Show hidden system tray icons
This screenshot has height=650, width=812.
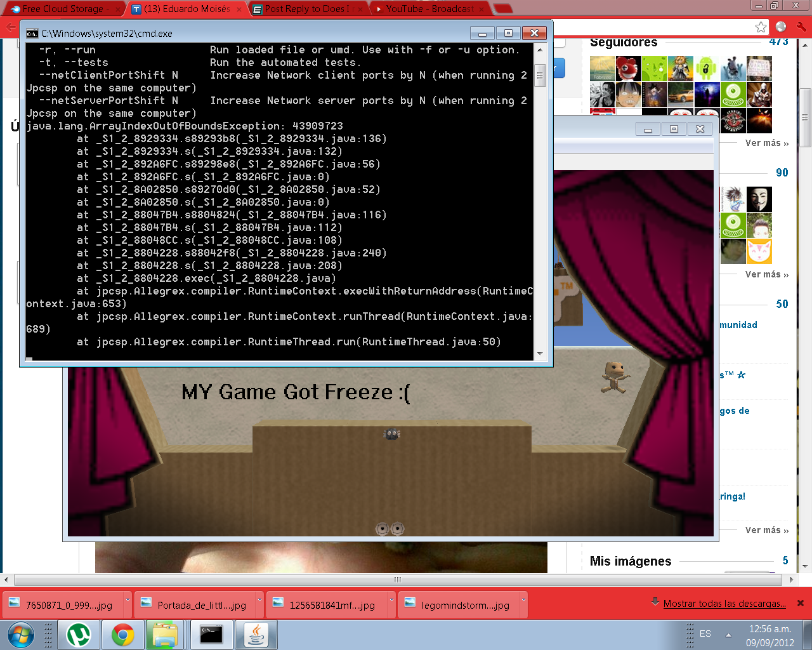pos(728,634)
